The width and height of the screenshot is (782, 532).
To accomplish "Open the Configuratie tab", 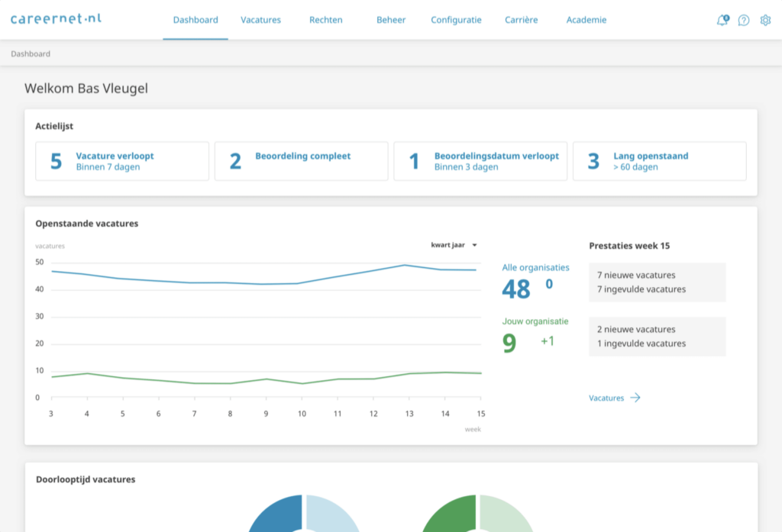I will 456,21.
